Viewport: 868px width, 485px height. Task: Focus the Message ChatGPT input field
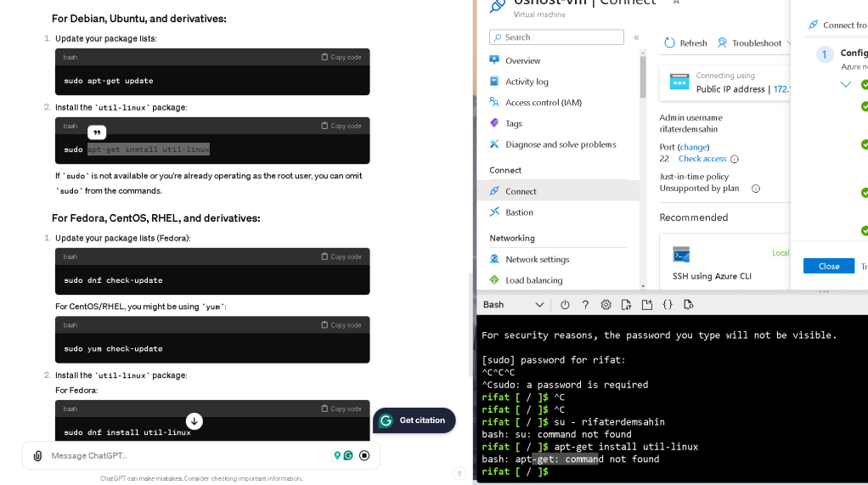click(189, 455)
